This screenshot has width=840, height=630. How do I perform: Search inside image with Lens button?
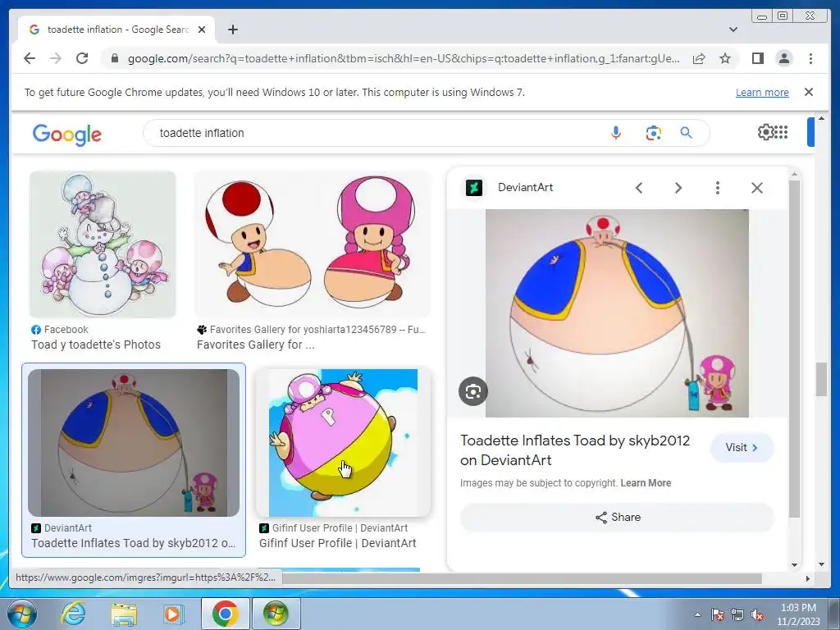point(473,391)
